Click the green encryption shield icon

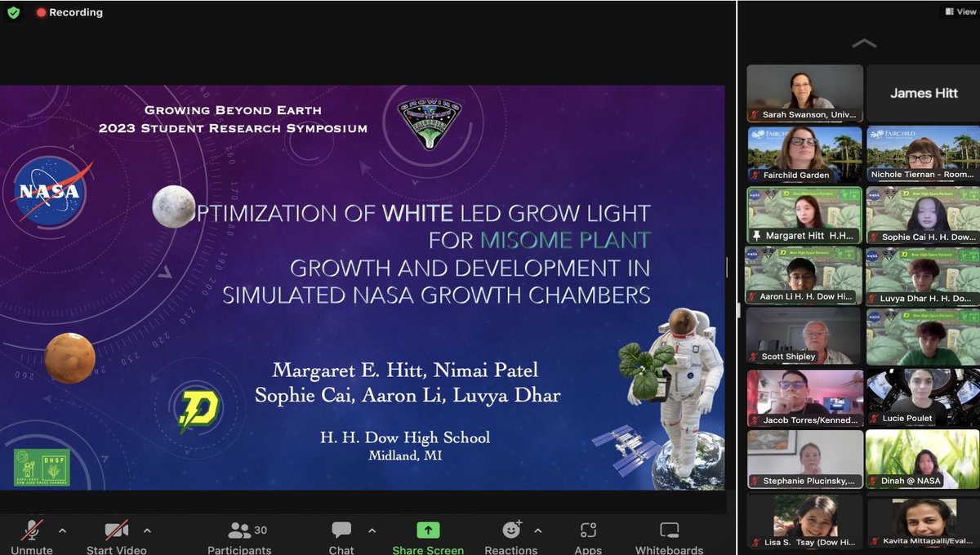14,12
